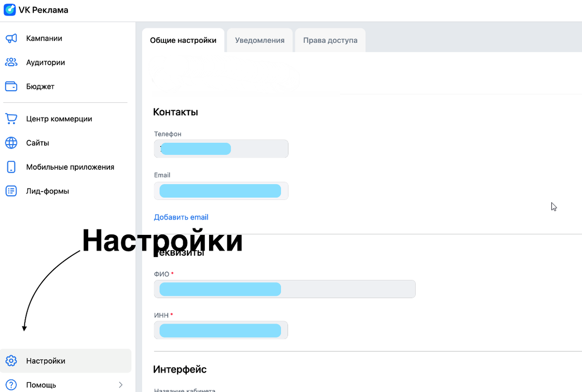
Task: Click the Настройки gear icon
Action: pos(11,361)
